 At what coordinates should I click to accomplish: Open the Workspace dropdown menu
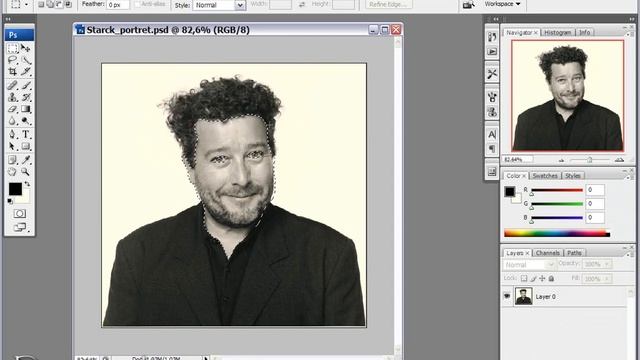[x=502, y=4]
